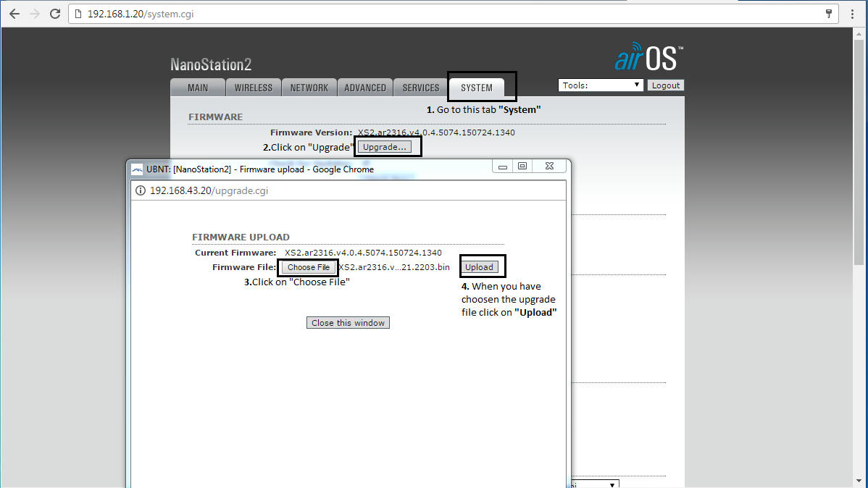Click the airOS logo

[x=648, y=57]
